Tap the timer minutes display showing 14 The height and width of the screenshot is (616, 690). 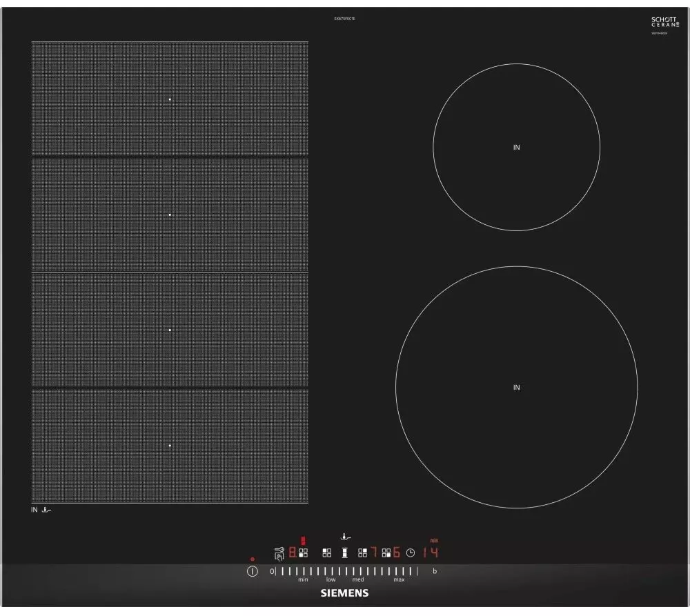[431, 553]
